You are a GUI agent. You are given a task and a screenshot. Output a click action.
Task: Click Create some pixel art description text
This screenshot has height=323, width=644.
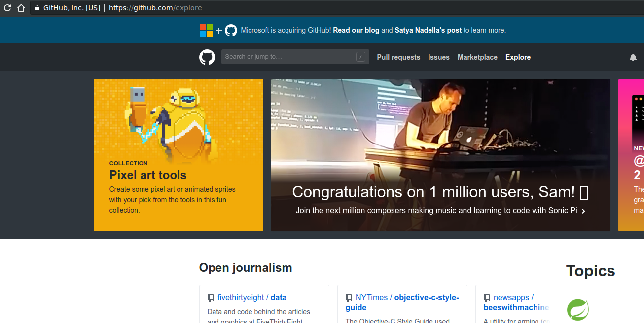click(x=173, y=200)
